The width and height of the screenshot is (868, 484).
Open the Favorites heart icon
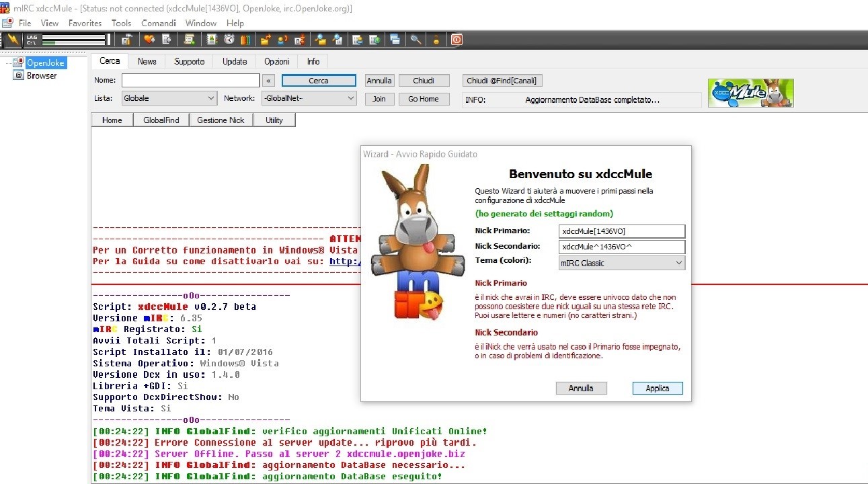tap(149, 40)
